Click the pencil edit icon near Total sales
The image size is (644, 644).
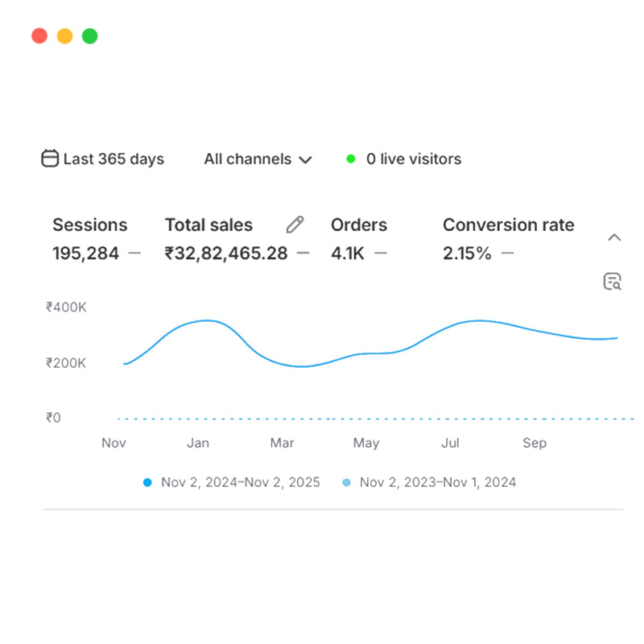click(x=295, y=225)
